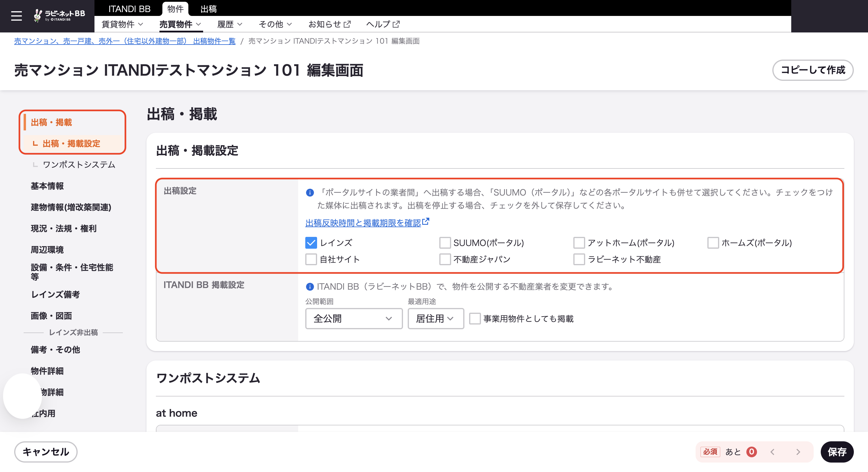Jump to 画像・図面 section
The image size is (868, 472).
[x=51, y=316]
